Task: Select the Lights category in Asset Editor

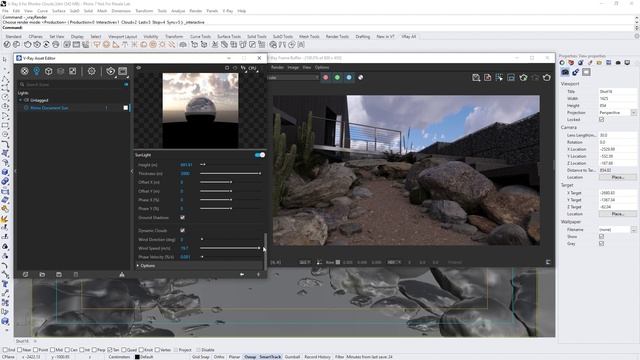Action: tap(36, 71)
